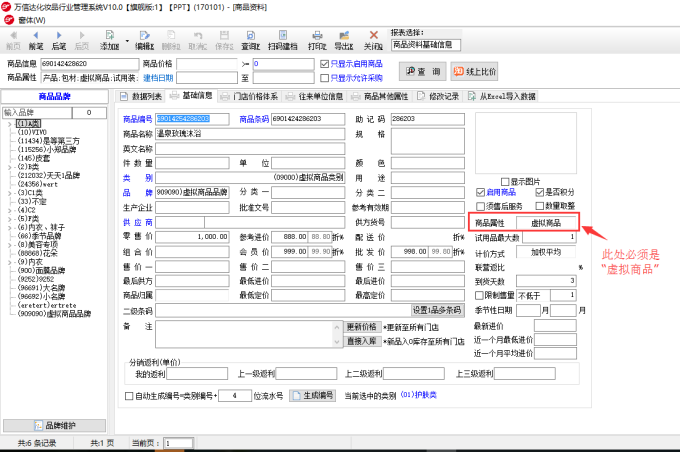Export the data with 导出
The image size is (681, 452).
pyautogui.click(x=344, y=40)
